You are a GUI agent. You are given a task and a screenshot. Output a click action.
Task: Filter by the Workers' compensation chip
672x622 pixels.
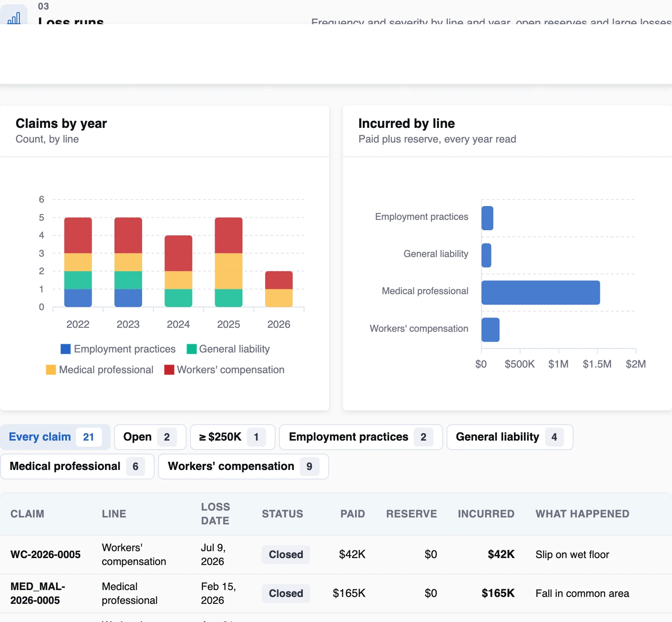tap(244, 466)
